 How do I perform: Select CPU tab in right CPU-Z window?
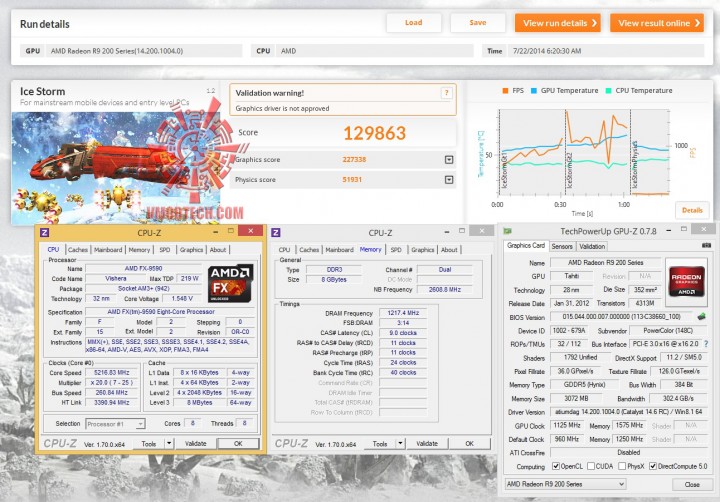point(284,250)
